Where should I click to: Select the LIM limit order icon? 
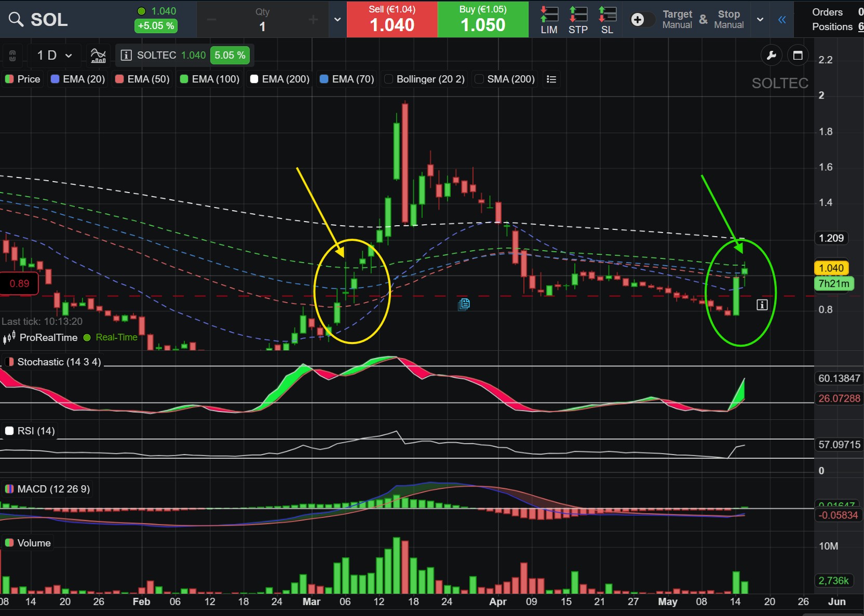(549, 20)
